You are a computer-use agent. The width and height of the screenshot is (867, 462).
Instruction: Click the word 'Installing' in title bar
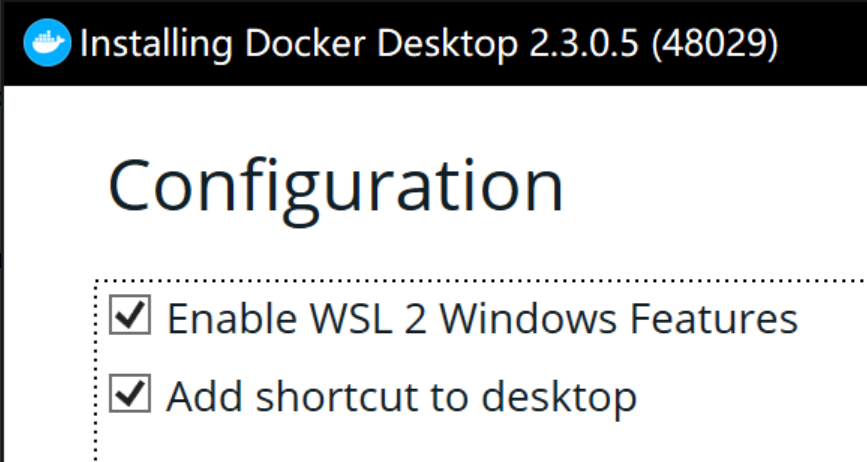[156, 44]
